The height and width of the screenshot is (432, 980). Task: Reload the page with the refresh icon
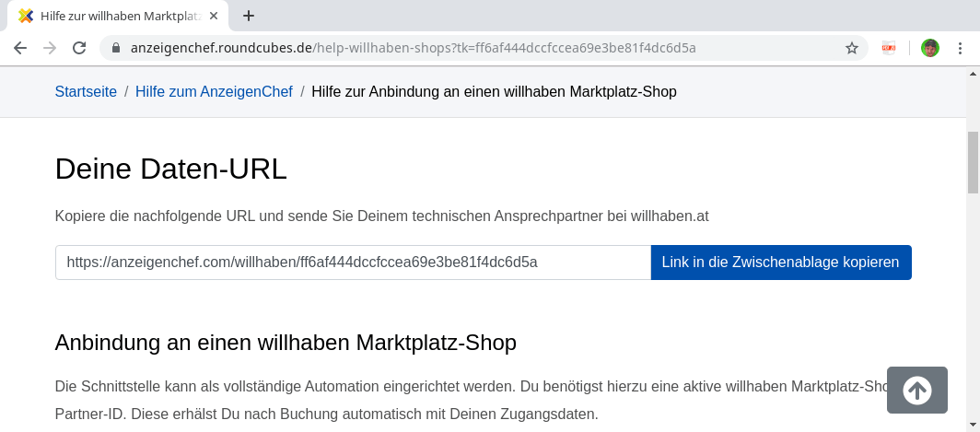coord(79,48)
